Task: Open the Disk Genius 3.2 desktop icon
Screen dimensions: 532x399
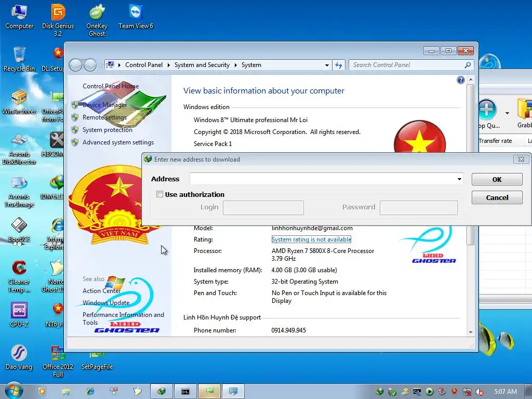Action: click(58, 20)
